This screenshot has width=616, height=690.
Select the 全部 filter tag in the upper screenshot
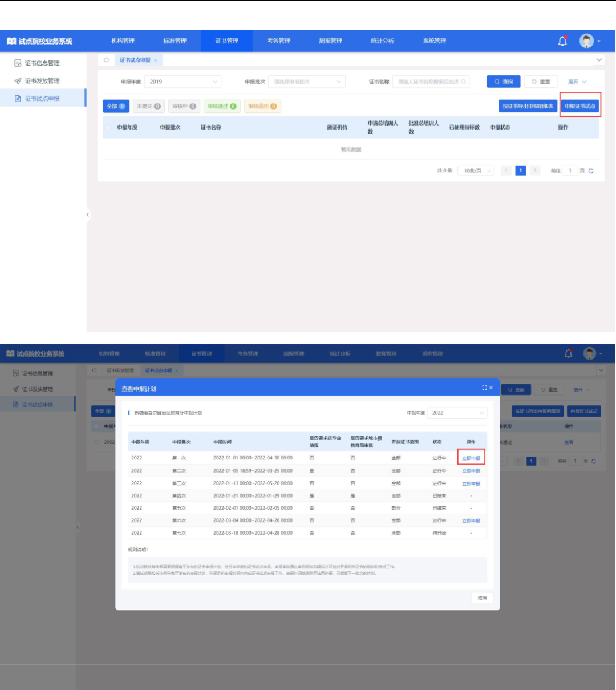(116, 106)
